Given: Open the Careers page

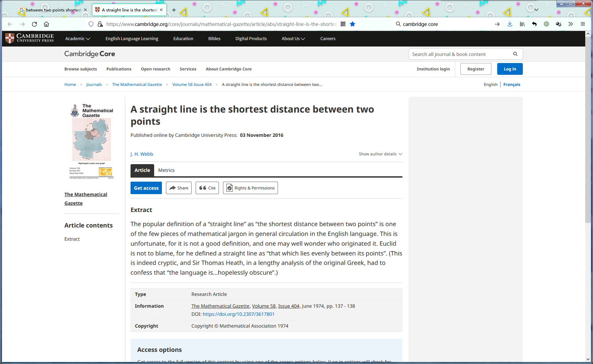Looking at the screenshot, I should point(328,39).
